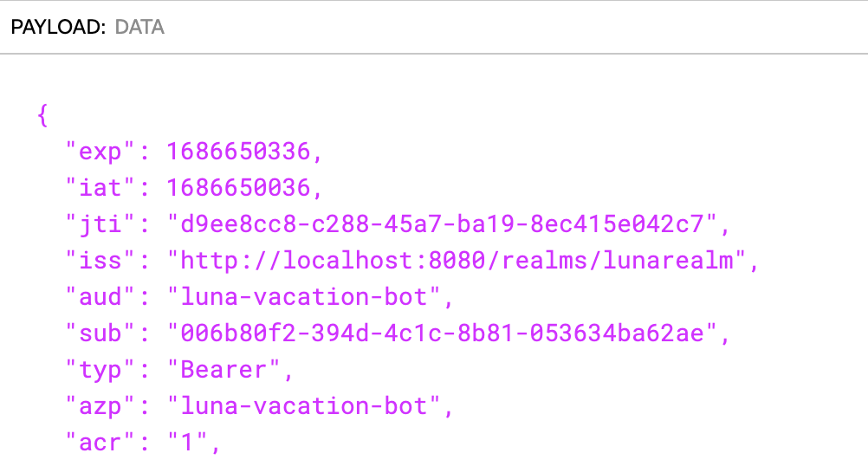Image resolution: width=868 pixels, height=466 pixels.
Task: Click the iss localhost URL value
Action: coord(457,261)
